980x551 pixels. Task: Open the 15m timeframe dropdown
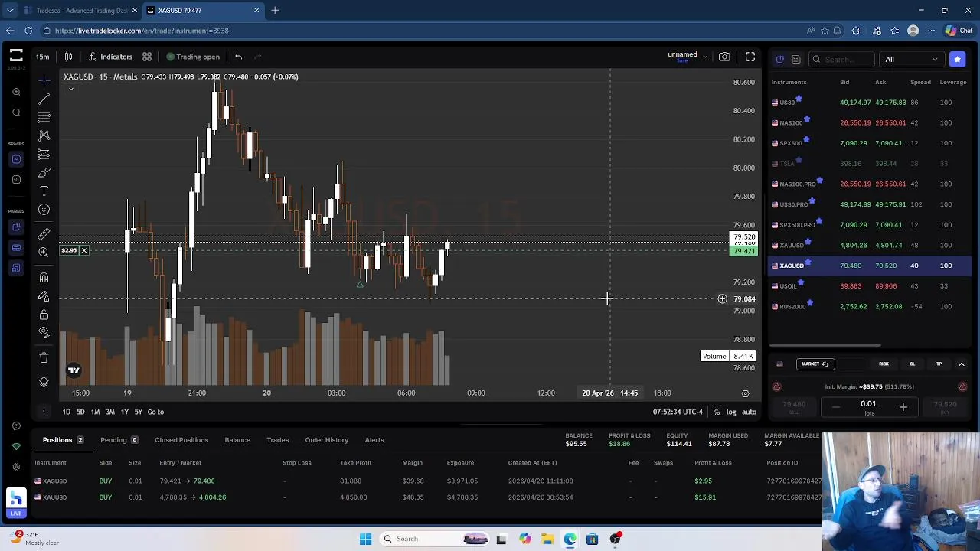42,57
